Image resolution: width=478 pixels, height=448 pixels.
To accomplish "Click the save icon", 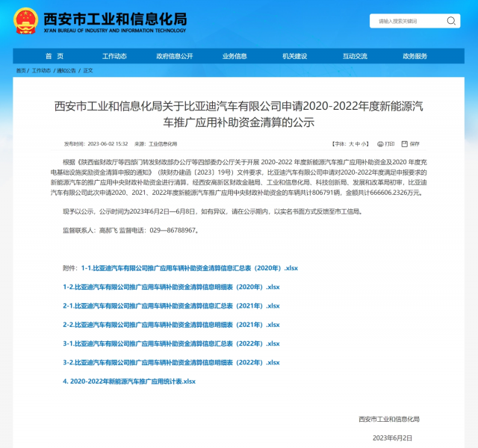I will pos(405,144).
